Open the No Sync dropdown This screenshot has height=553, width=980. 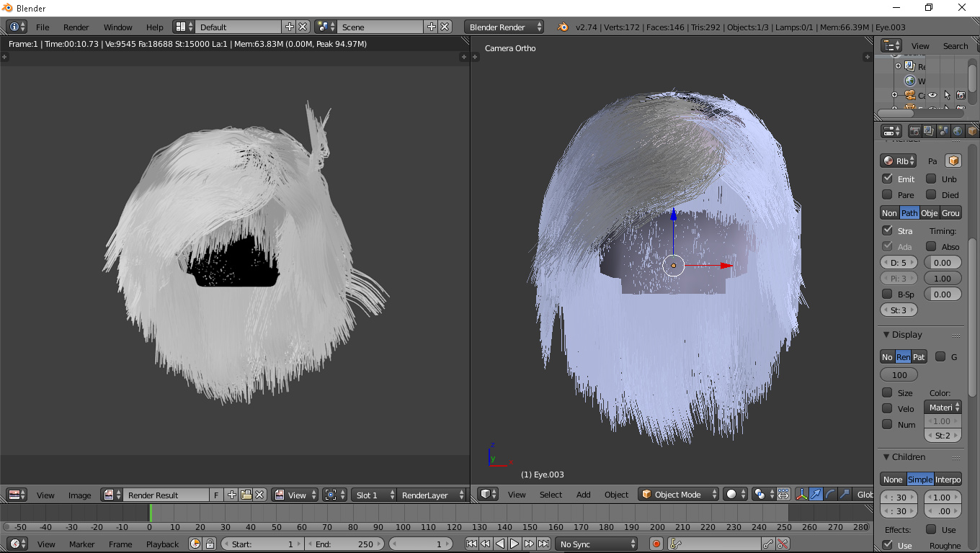pyautogui.click(x=597, y=544)
